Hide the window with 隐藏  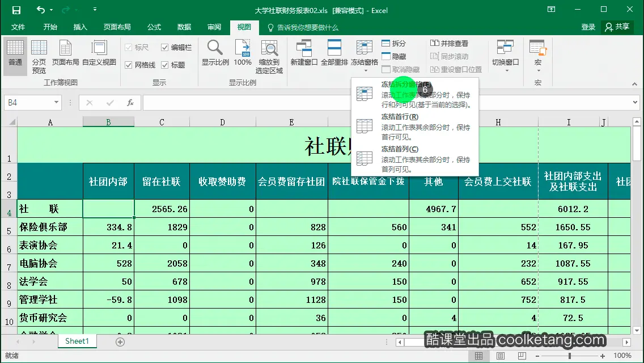pyautogui.click(x=393, y=56)
